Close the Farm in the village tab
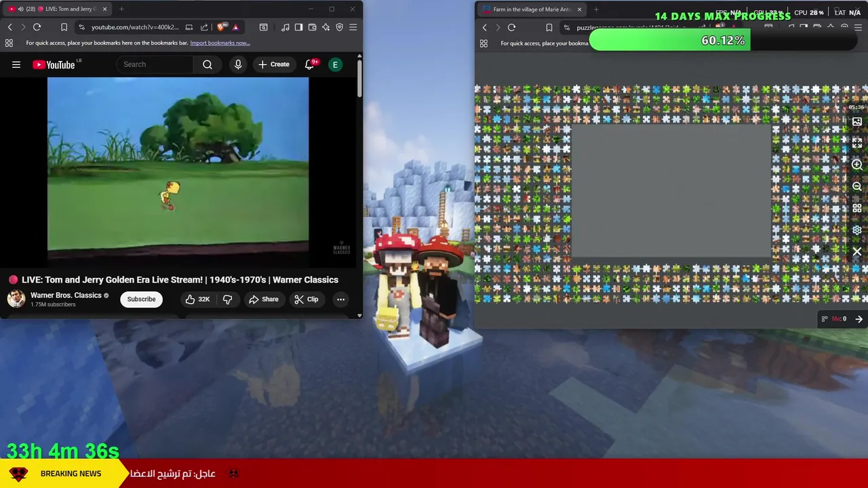This screenshot has height=488, width=868. 579,9
